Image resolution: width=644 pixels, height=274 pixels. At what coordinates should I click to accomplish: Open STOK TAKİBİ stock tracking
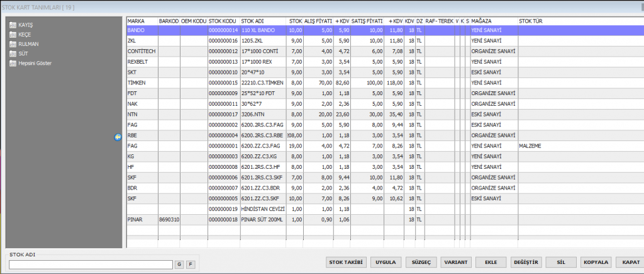(346, 261)
